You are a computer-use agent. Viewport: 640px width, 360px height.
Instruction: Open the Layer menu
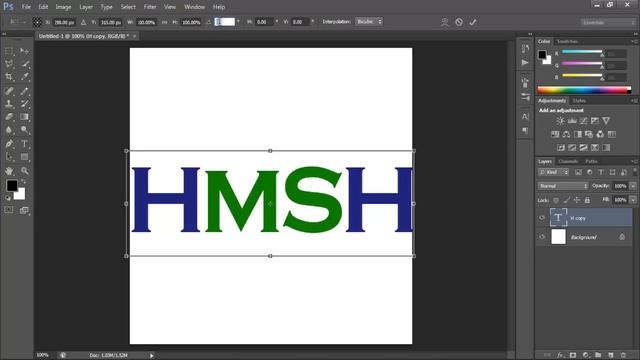coord(86,7)
